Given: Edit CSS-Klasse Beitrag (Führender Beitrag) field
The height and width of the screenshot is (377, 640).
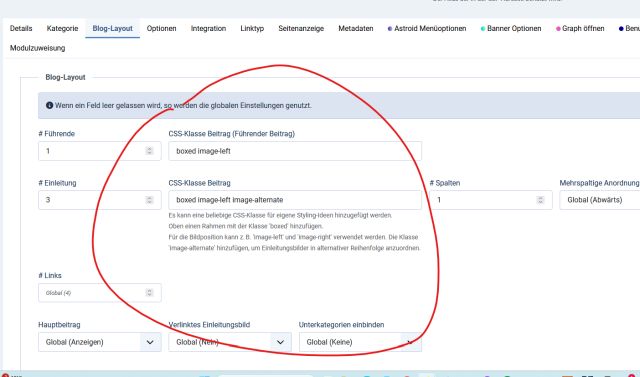Looking at the screenshot, I should 295,151.
